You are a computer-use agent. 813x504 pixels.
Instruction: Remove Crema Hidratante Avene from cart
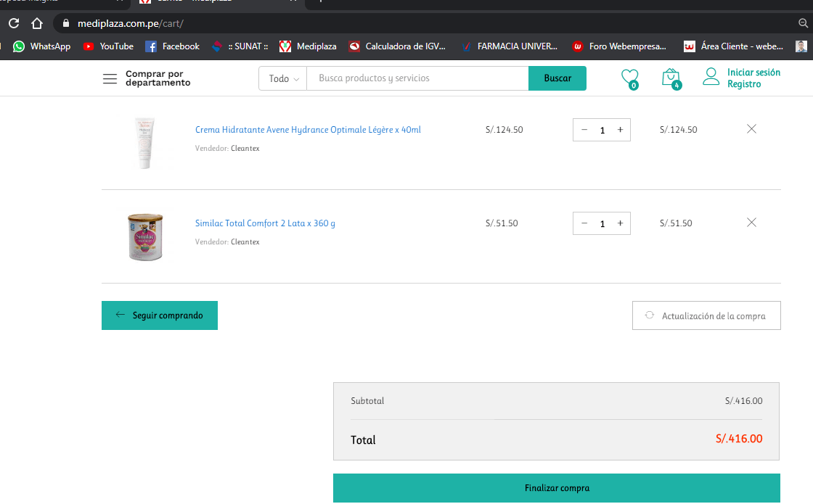point(751,129)
